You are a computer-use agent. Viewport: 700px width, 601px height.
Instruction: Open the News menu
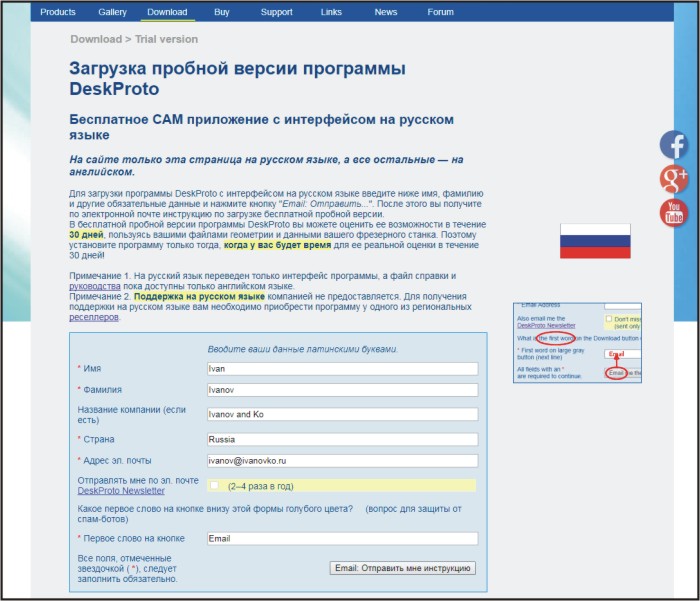[386, 12]
